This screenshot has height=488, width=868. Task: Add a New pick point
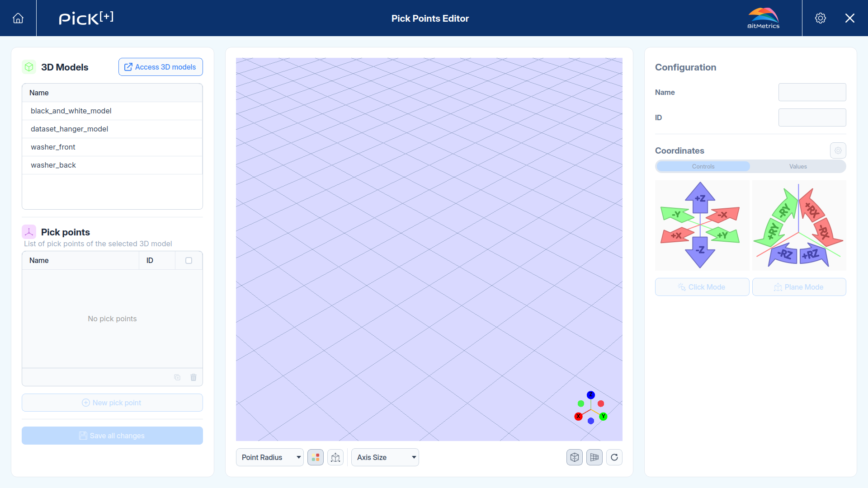[x=112, y=403]
